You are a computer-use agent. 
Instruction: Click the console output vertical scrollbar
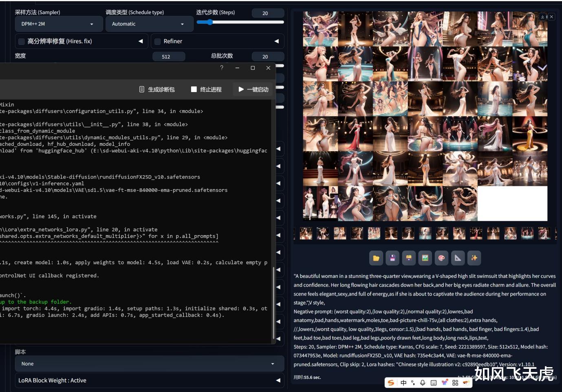coord(273,302)
